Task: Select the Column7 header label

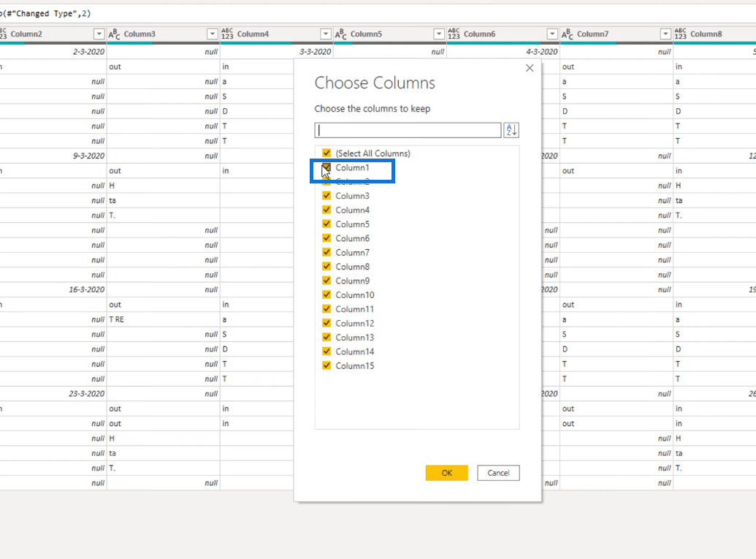Action: pos(592,34)
